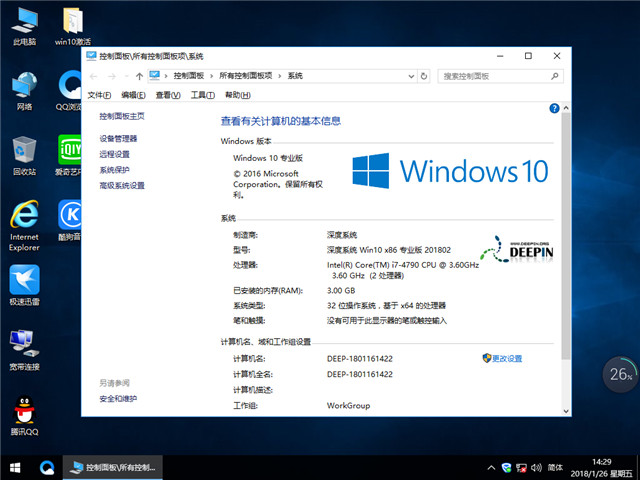
Task: Go up one level in control panel
Action: pyautogui.click(x=139, y=76)
